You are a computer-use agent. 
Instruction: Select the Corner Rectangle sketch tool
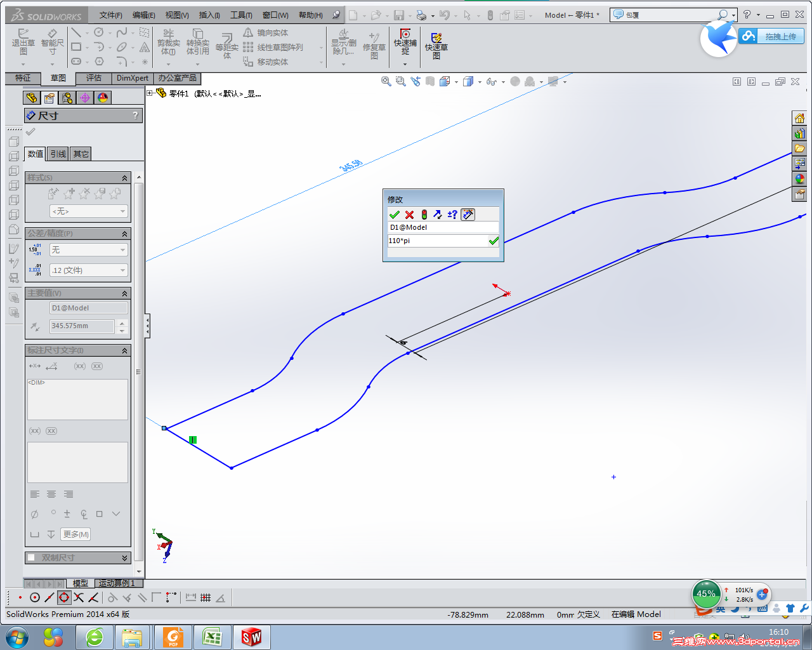(x=76, y=47)
